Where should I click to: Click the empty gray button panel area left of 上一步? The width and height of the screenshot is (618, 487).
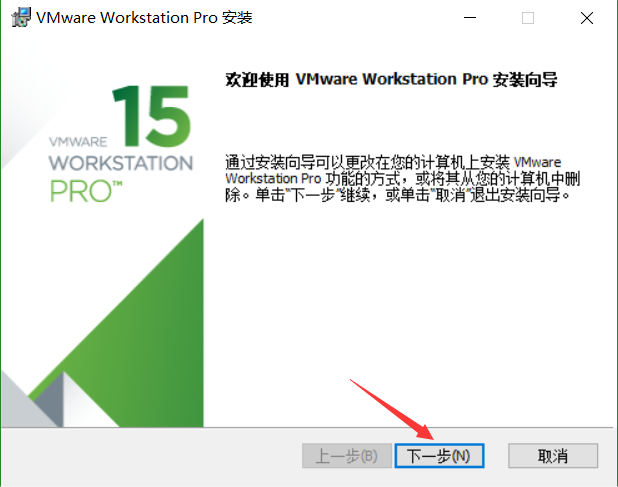coord(150,456)
